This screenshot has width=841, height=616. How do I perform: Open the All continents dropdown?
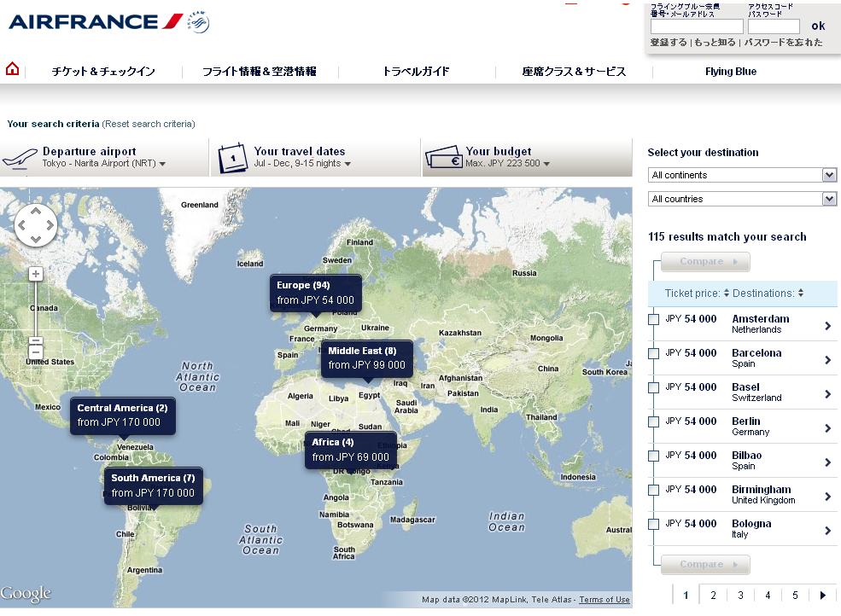tap(742, 175)
